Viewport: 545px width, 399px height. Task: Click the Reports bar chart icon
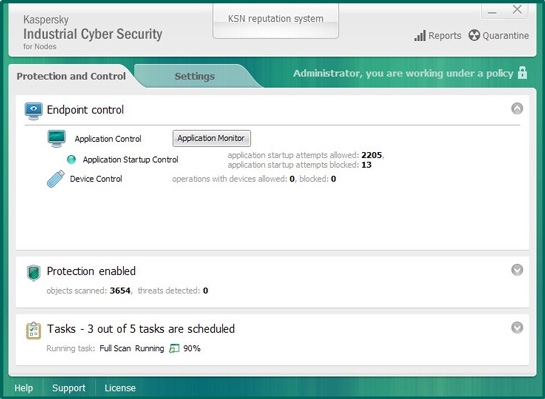point(420,35)
